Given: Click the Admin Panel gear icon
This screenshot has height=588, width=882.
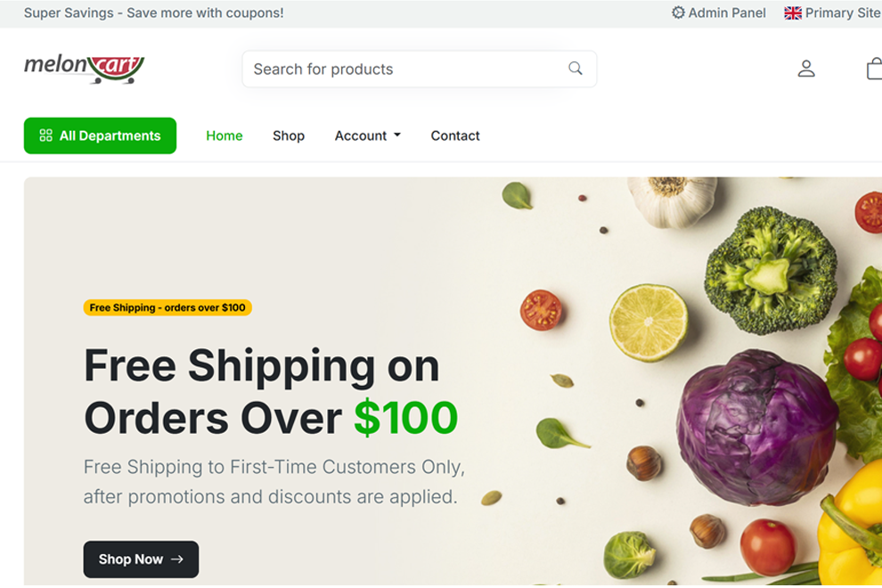Looking at the screenshot, I should click(x=678, y=12).
